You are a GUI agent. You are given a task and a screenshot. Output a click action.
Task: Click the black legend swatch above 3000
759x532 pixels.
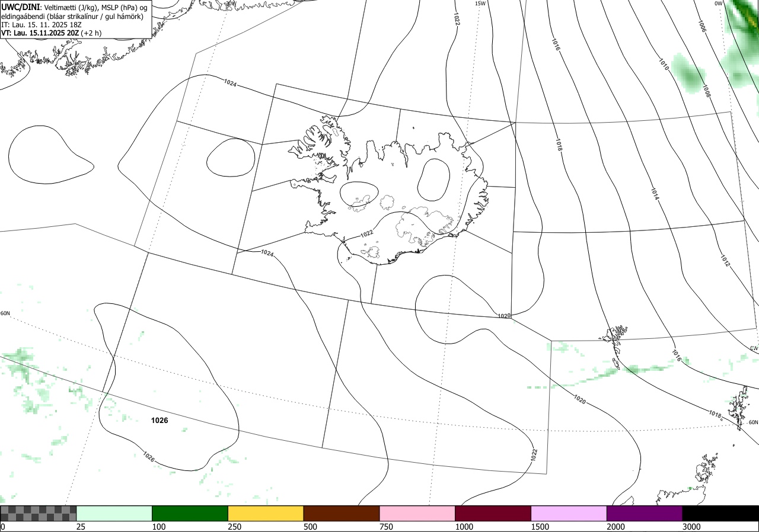720,513
